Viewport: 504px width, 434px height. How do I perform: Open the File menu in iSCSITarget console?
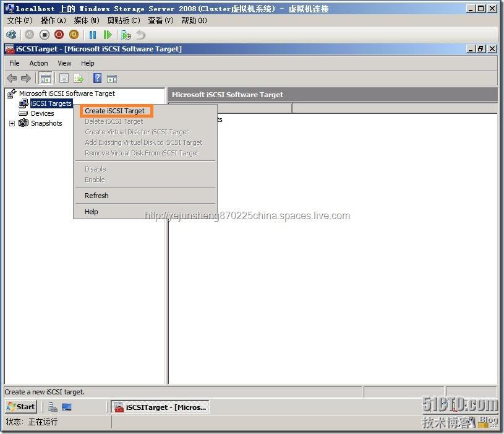14,63
